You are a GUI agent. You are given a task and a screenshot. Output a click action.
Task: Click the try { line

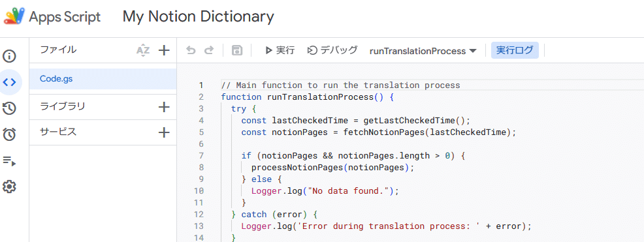[244, 109]
